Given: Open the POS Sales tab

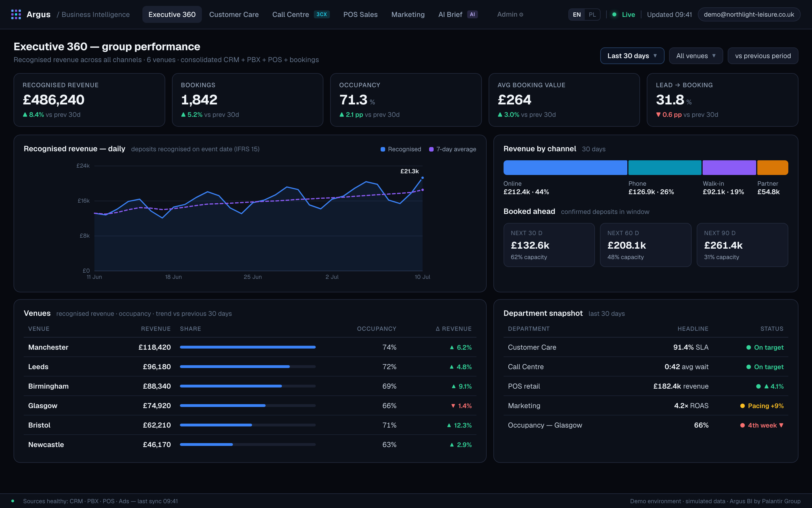Looking at the screenshot, I should click(x=360, y=14).
